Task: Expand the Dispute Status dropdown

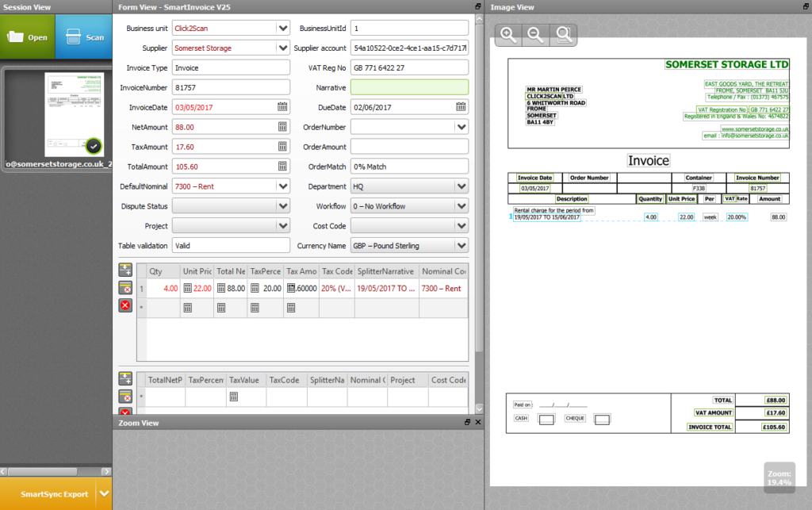Action: coord(283,206)
